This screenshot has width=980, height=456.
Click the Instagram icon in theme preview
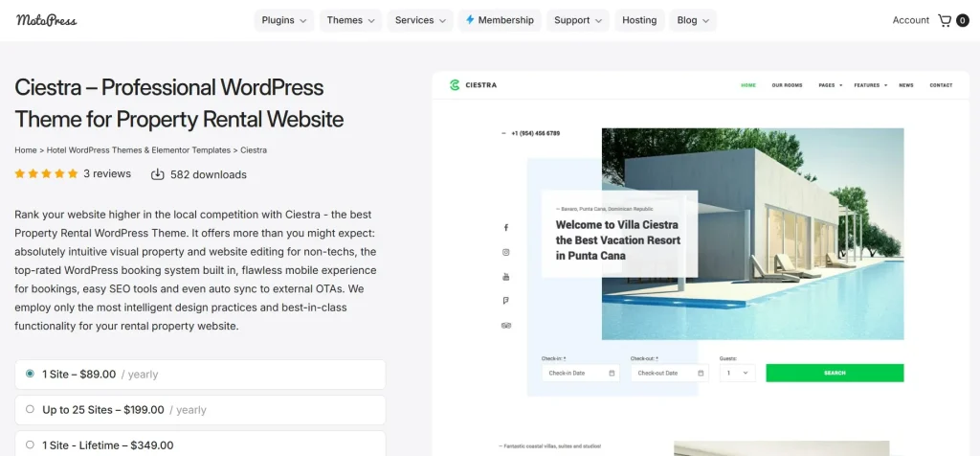(506, 252)
